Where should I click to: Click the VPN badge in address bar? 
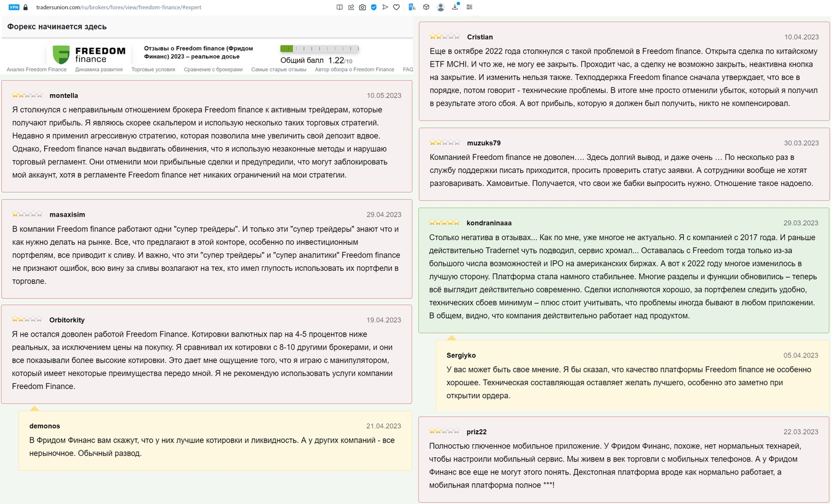click(14, 7)
